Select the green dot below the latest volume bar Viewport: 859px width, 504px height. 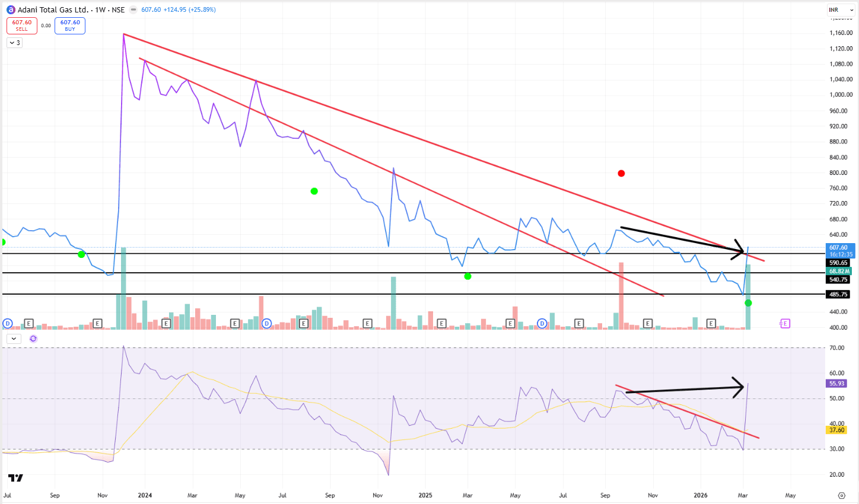click(748, 303)
